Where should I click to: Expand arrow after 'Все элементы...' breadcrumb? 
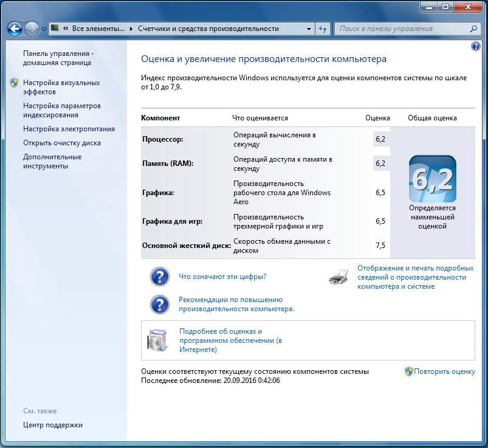(131, 29)
